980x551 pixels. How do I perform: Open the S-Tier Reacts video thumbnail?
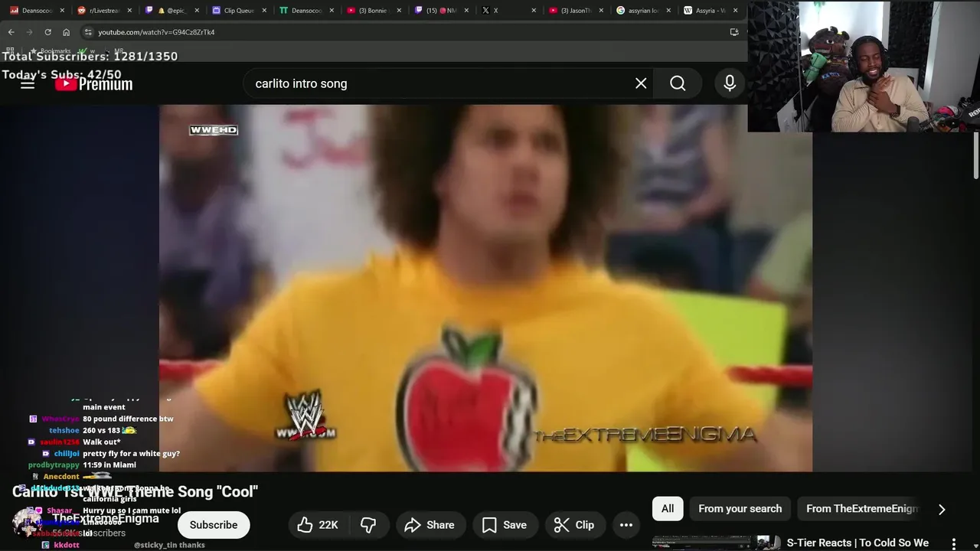click(x=717, y=543)
